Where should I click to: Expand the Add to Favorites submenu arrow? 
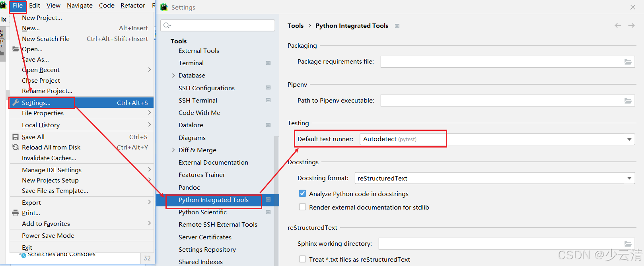150,223
